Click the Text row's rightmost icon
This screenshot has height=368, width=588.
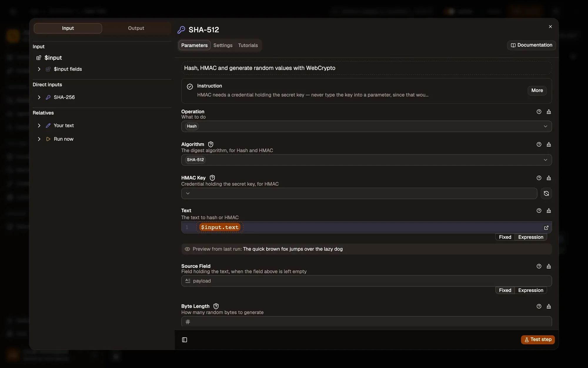pos(549,210)
